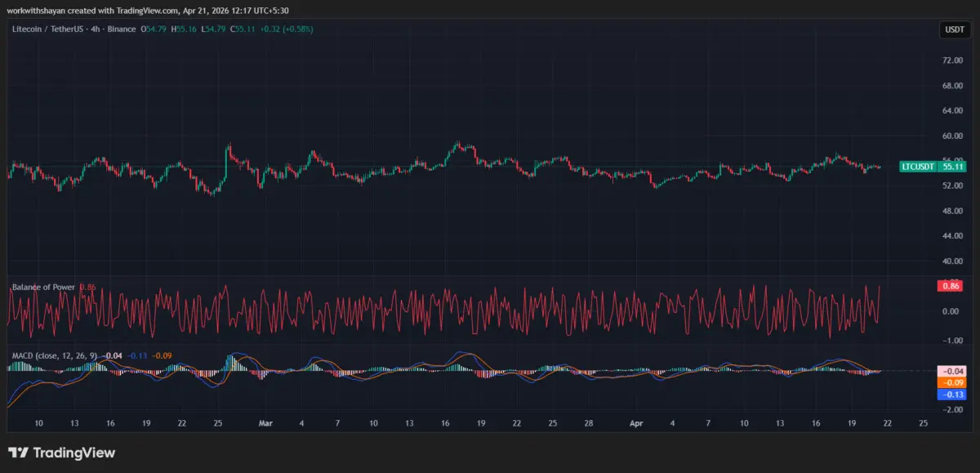
Task: Select the LTCUSDT price label on axis
Action: [917, 167]
